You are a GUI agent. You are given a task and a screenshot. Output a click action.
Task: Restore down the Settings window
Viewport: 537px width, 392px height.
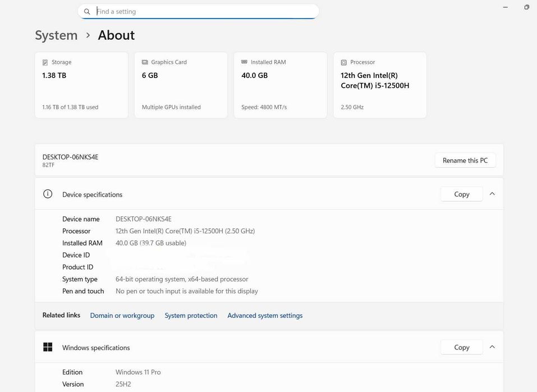pyautogui.click(x=527, y=7)
